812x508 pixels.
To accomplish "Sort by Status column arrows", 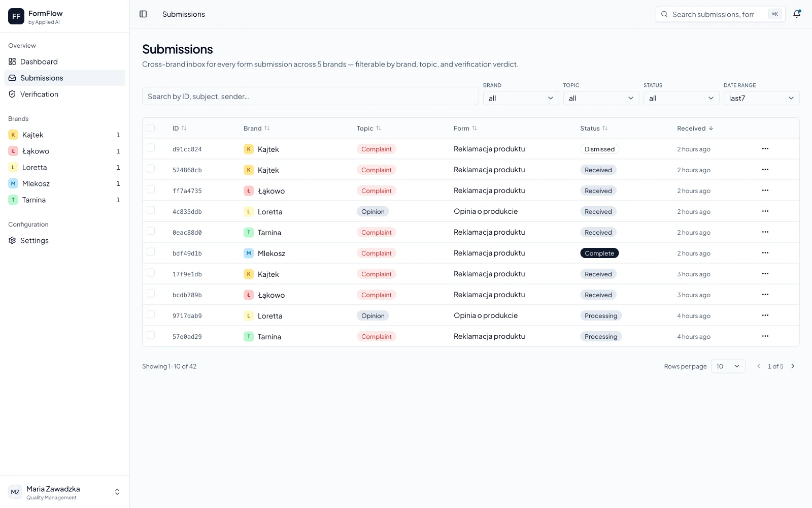I will coord(605,129).
